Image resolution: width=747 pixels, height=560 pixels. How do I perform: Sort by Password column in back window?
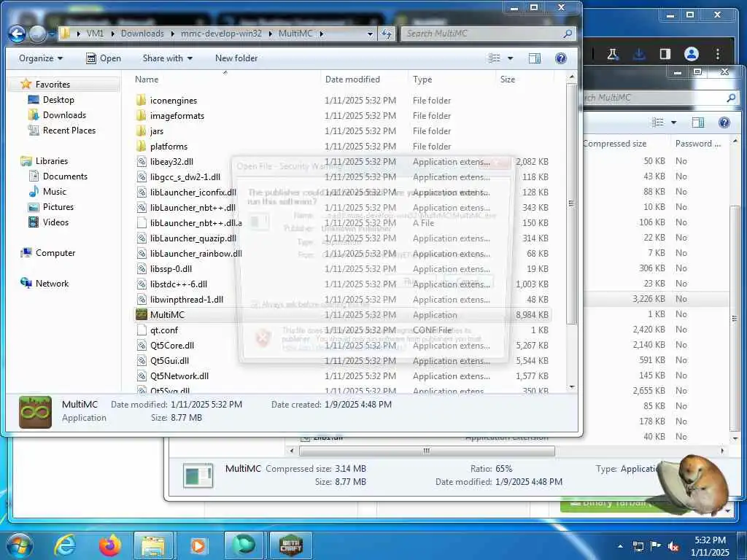click(698, 144)
